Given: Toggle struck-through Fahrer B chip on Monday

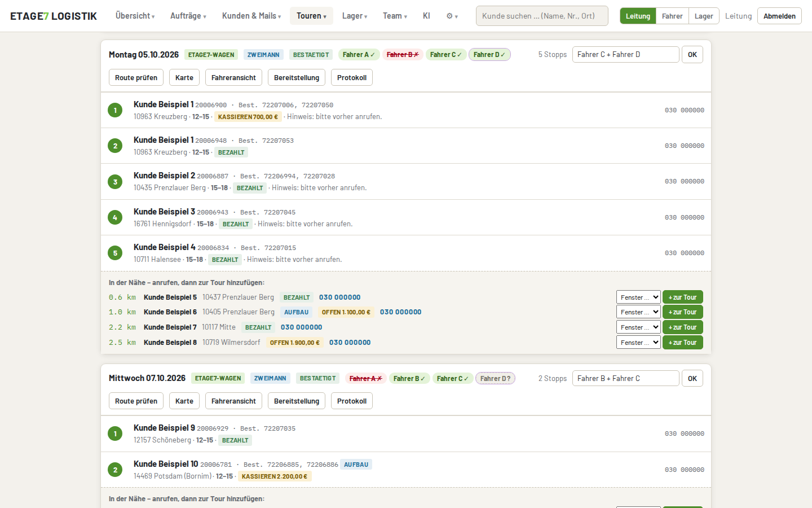Looking at the screenshot, I should click(403, 55).
